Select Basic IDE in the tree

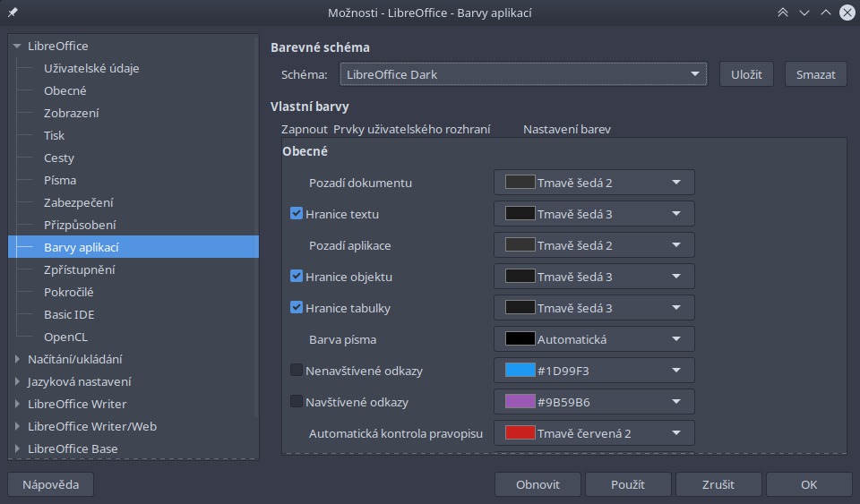pos(69,314)
